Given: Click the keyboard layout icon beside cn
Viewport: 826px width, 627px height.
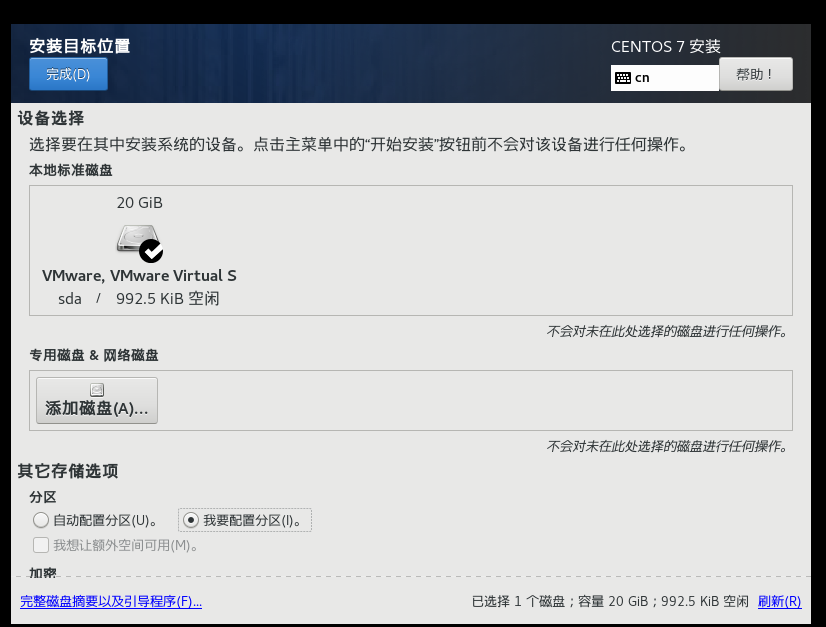Looking at the screenshot, I should pos(623,78).
